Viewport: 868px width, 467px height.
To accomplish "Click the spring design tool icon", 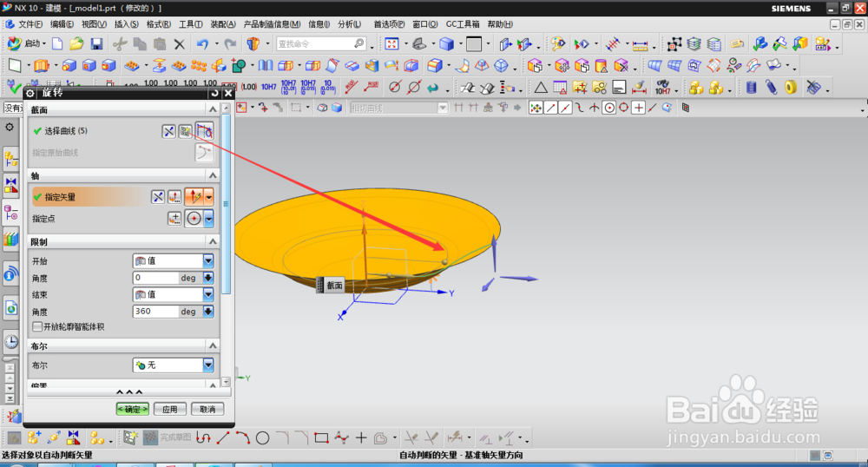I will [x=771, y=87].
